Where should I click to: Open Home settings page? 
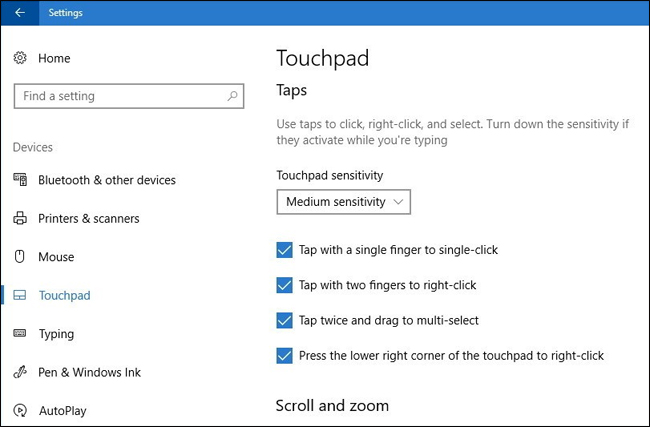point(54,58)
